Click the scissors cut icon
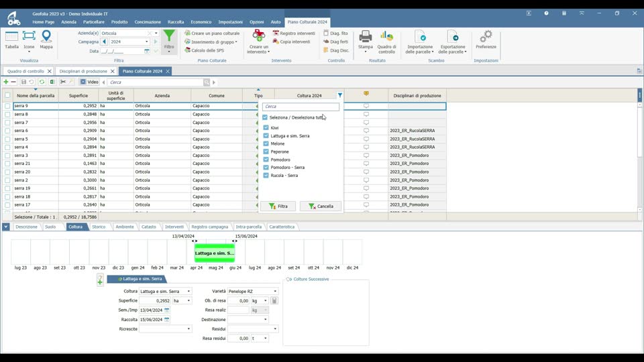 pos(63,82)
